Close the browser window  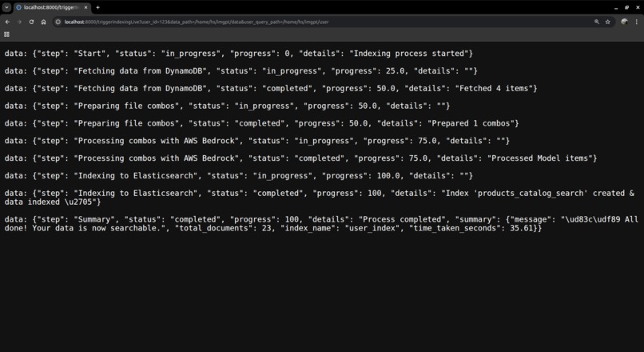638,7
